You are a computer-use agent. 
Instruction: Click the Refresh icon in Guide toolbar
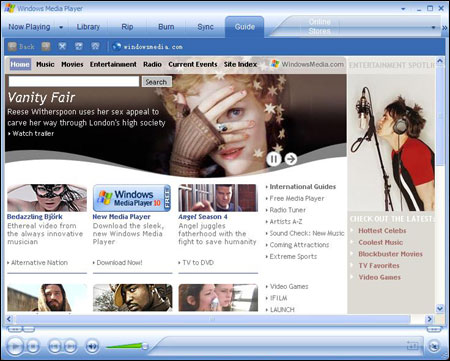coord(79,46)
